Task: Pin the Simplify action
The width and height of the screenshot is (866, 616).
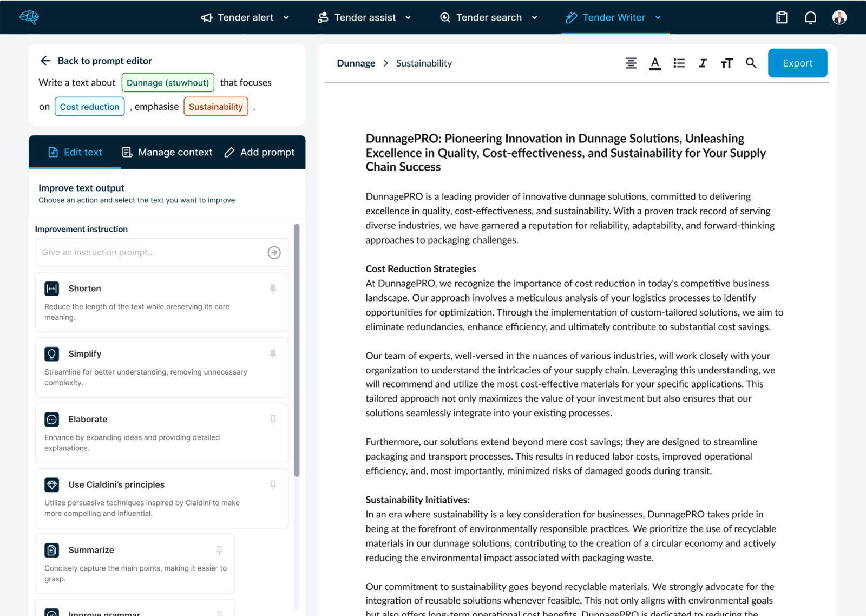Action: [x=273, y=355]
